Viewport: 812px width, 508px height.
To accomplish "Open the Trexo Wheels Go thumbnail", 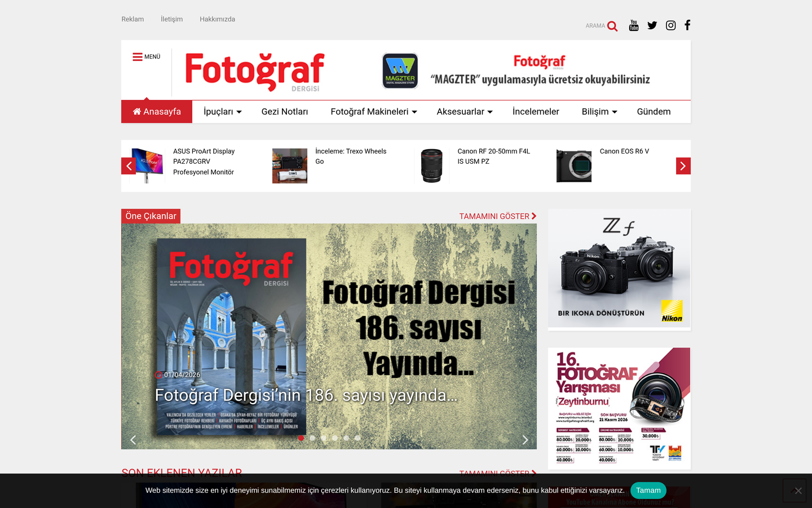I will click(x=290, y=166).
